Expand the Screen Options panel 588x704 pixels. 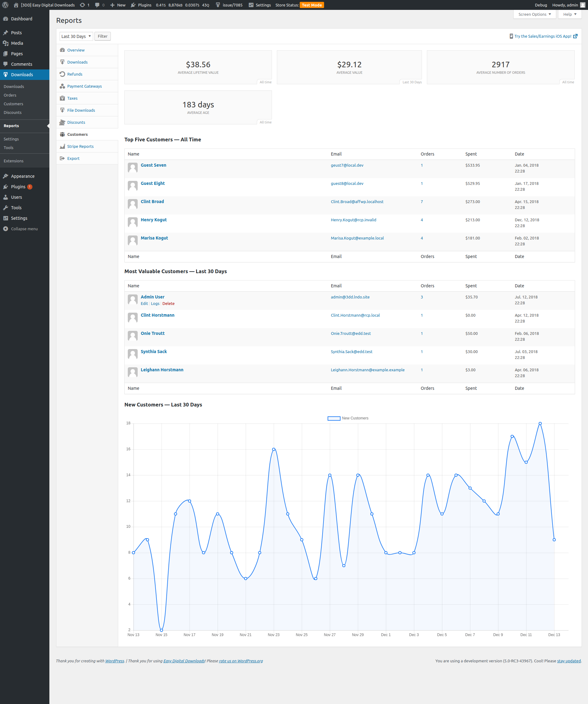click(534, 15)
